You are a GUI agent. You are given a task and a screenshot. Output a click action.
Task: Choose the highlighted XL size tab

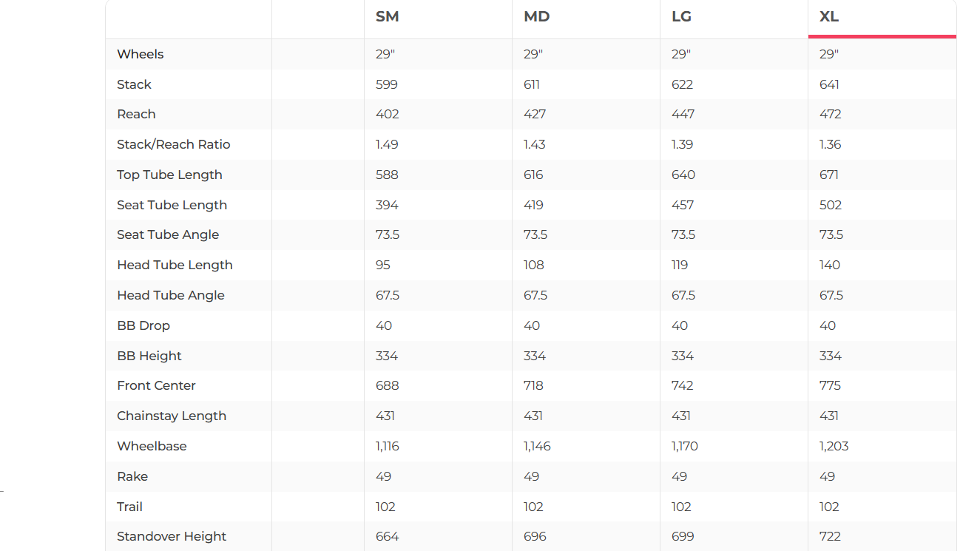[829, 17]
